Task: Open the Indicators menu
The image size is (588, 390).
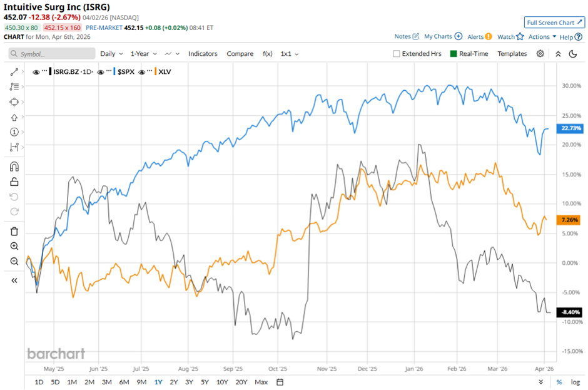Action: pos(203,54)
